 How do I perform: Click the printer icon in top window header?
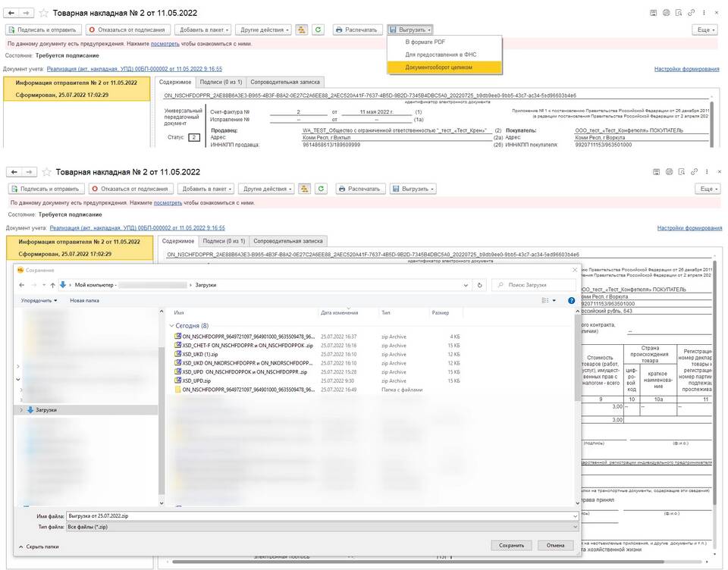[667, 13]
